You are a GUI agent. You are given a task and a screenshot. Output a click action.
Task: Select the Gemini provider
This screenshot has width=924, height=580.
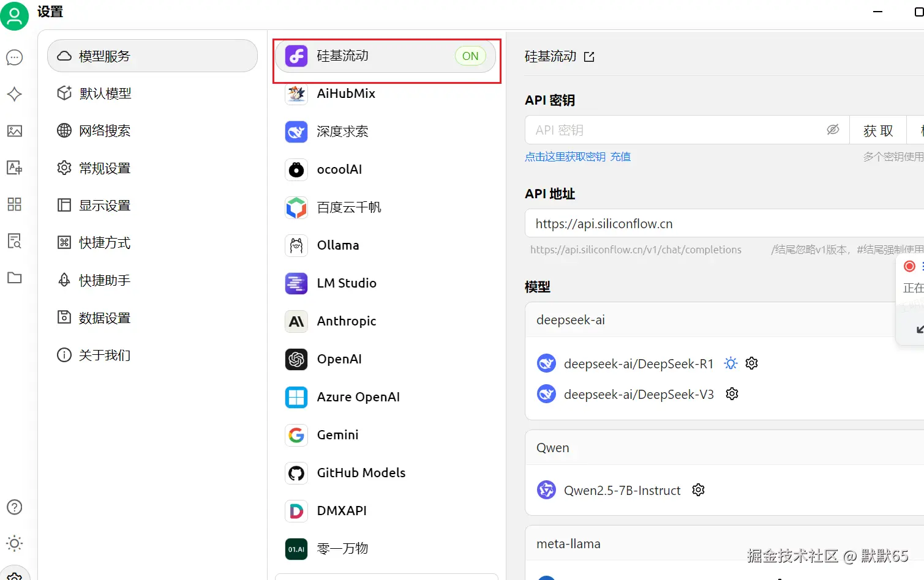tap(386, 435)
